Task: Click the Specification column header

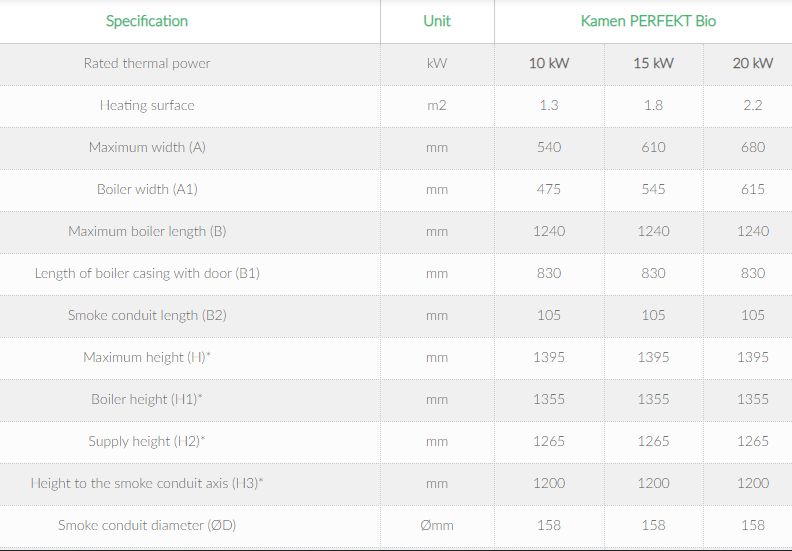Action: pyautogui.click(x=146, y=21)
